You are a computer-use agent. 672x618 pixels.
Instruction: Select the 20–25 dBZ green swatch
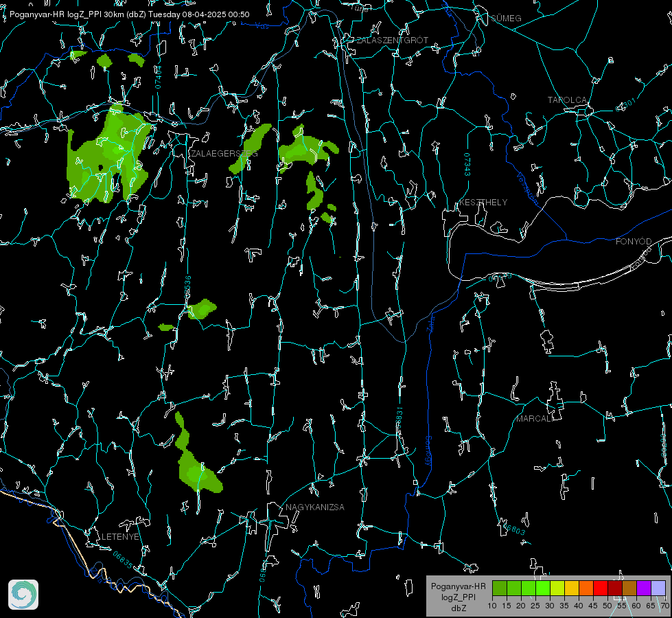(x=529, y=588)
